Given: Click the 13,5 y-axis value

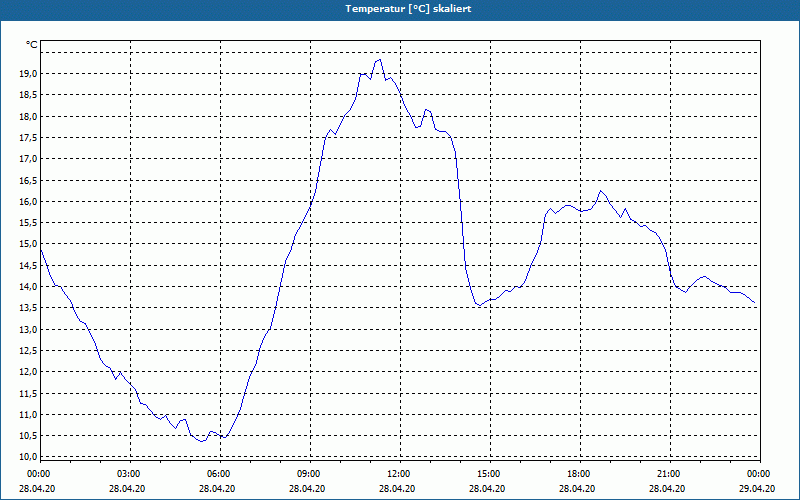Looking at the screenshot, I should click(x=28, y=308).
